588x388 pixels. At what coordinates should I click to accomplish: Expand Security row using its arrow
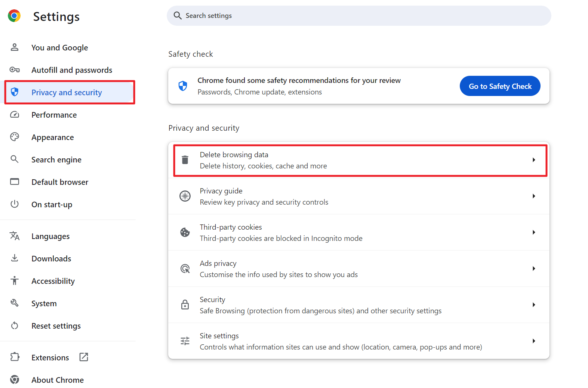pyautogui.click(x=534, y=305)
